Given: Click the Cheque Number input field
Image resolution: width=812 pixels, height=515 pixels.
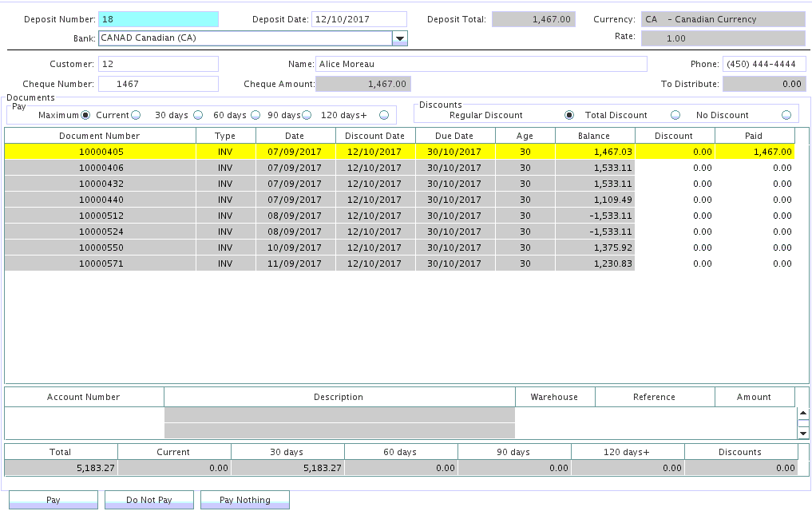Looking at the screenshot, I should tap(158, 84).
